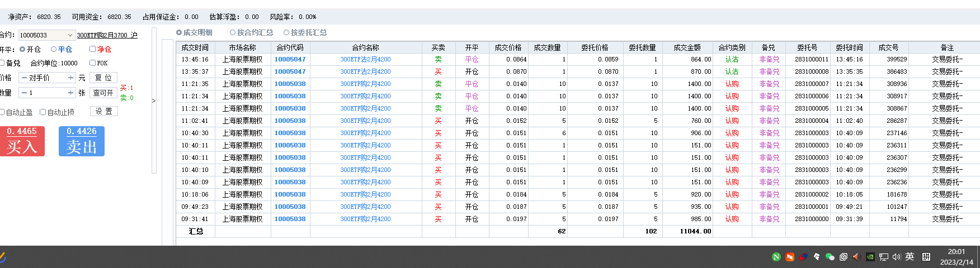
Task: Click the quantity input field
Action: click(47, 93)
